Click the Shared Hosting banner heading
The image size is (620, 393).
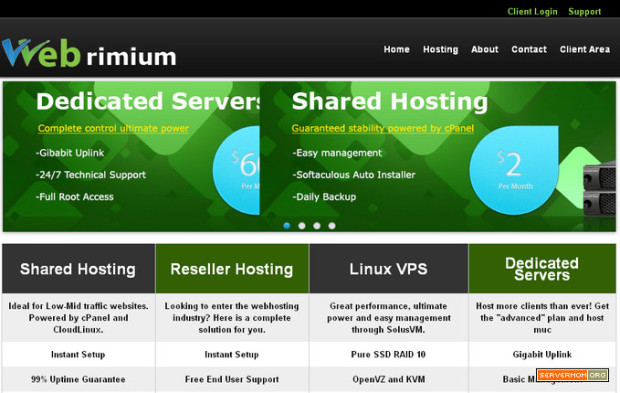pyautogui.click(x=390, y=102)
